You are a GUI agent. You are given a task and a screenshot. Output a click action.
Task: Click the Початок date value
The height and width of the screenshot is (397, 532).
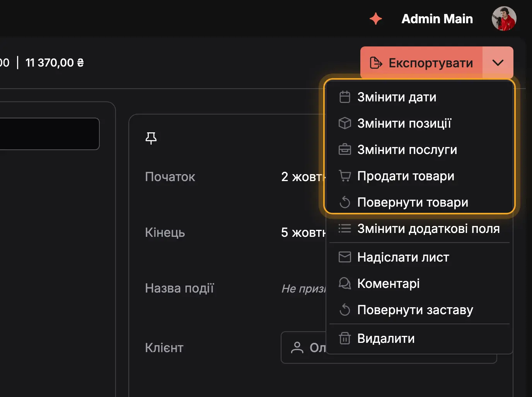pos(304,177)
